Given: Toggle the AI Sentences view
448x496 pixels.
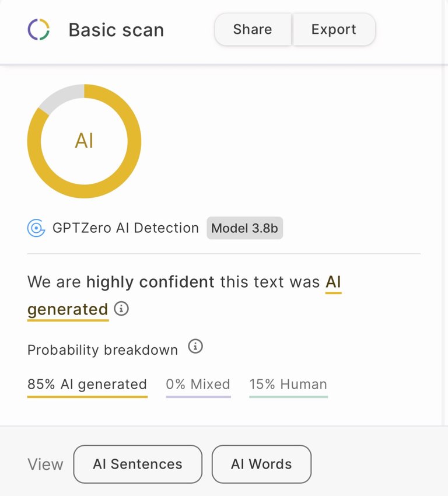Looking at the screenshot, I should click(138, 464).
